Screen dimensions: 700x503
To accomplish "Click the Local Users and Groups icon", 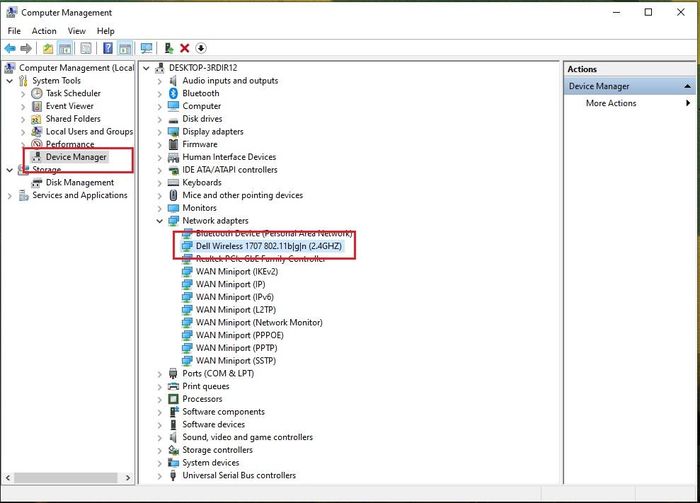I will pos(37,132).
